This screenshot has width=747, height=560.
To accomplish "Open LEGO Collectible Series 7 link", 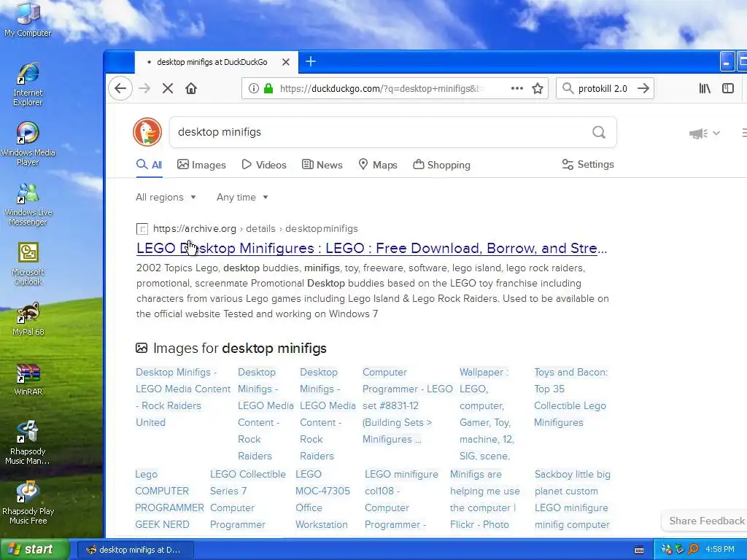I will (248, 499).
